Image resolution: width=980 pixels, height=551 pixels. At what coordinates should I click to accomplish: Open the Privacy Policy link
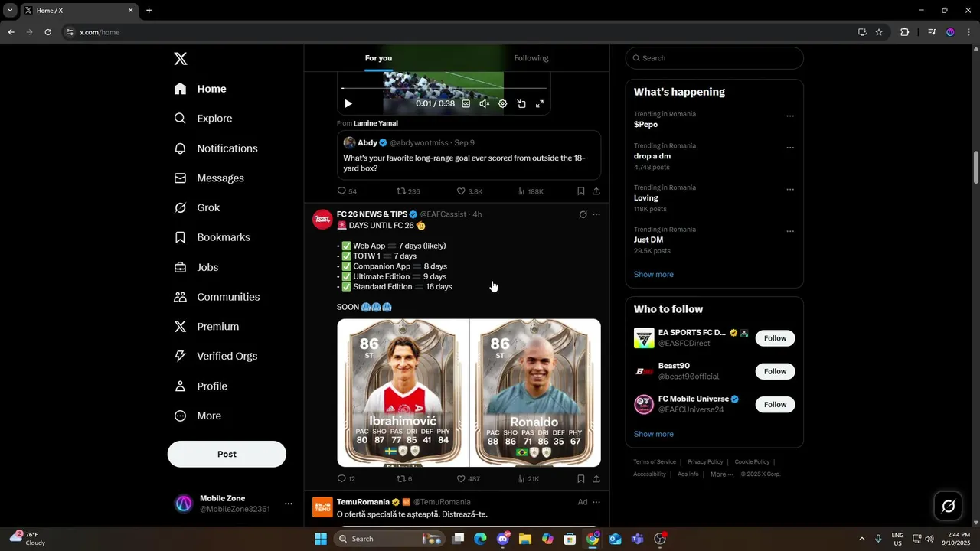point(705,462)
